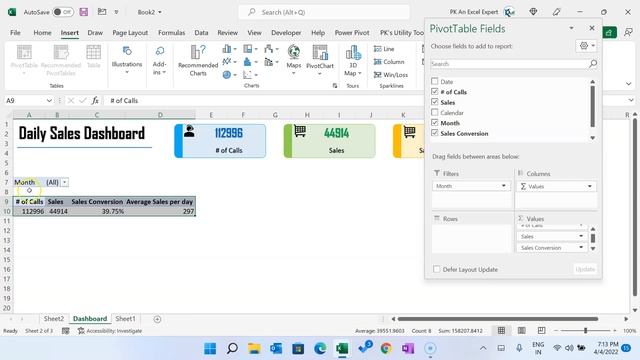This screenshot has height=360, width=640.
Task: Switch to the Home ribbon tab
Action: 42,33
